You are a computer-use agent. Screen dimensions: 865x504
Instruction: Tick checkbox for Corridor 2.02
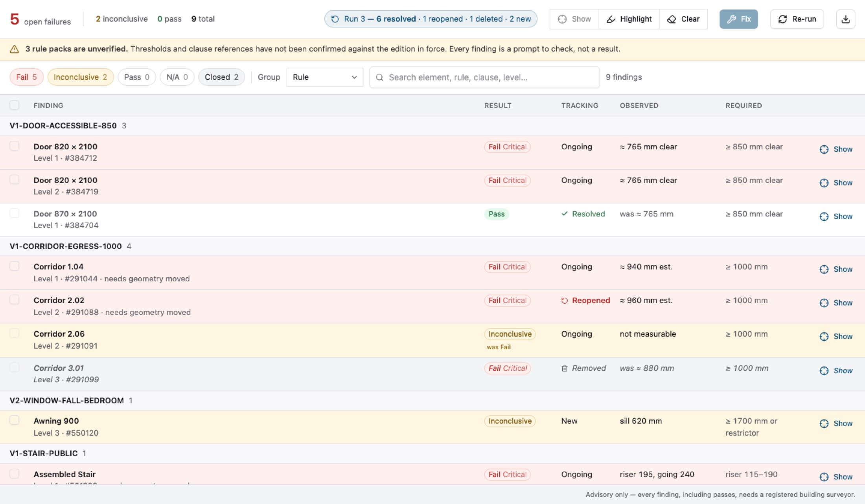pos(15,300)
